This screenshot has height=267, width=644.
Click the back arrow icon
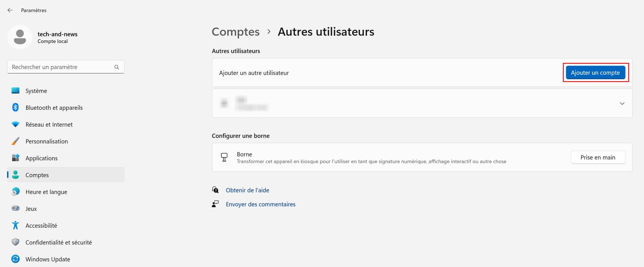pos(10,10)
